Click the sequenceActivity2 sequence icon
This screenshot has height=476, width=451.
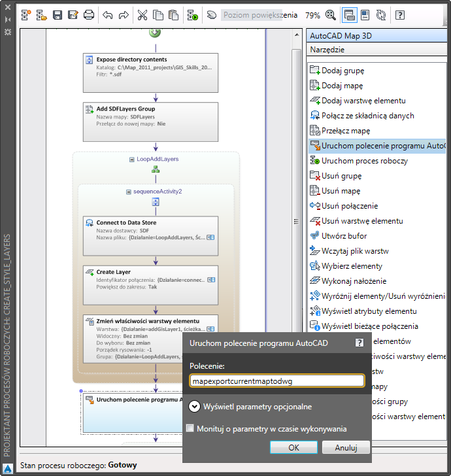pos(156,202)
